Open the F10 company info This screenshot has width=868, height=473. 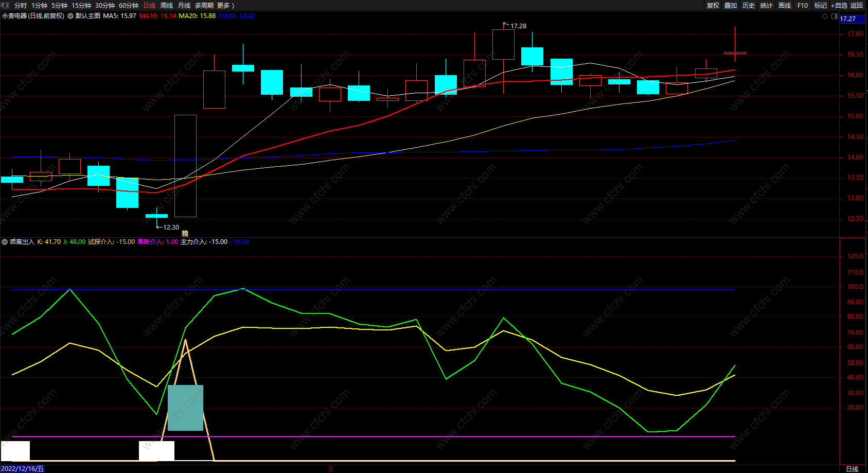[803, 6]
